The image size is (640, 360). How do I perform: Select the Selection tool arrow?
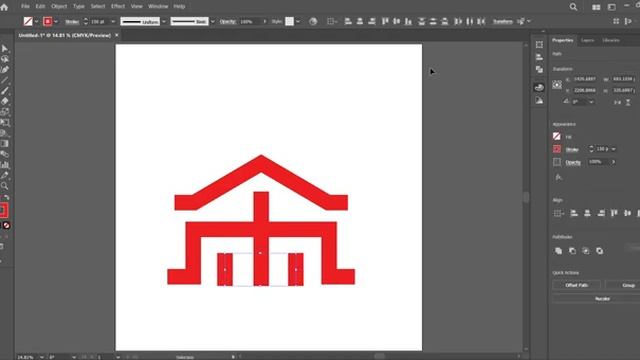[x=4, y=49]
